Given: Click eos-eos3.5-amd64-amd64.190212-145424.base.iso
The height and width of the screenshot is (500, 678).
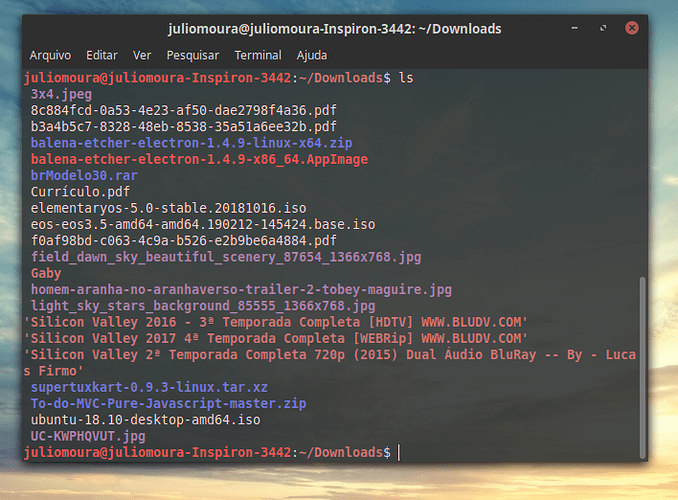Looking at the screenshot, I should [x=203, y=224].
